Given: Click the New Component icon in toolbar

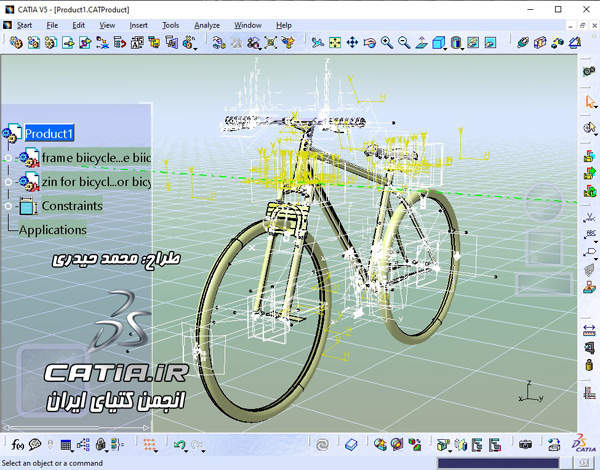Looking at the screenshot, I should pyautogui.click(x=16, y=42).
